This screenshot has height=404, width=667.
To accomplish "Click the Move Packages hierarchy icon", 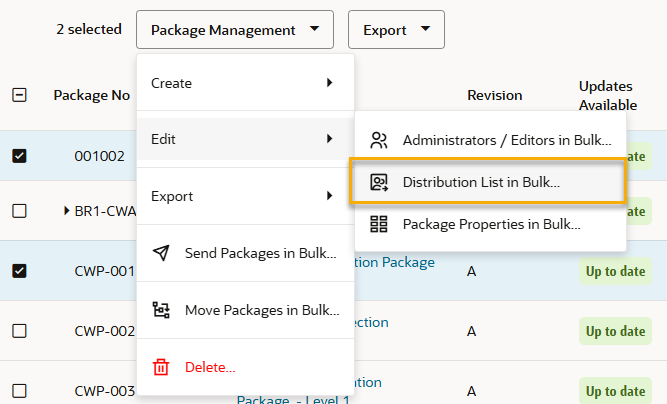I will [161, 310].
